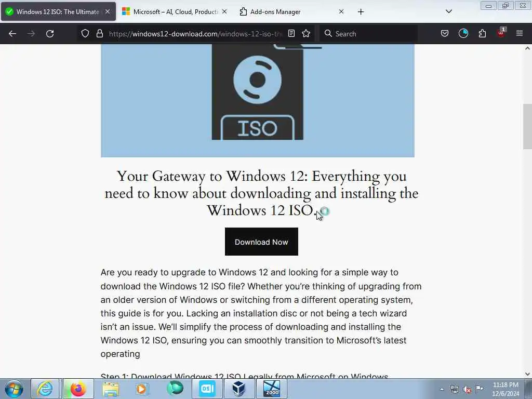Click the Search box in toolbar

pos(369,34)
